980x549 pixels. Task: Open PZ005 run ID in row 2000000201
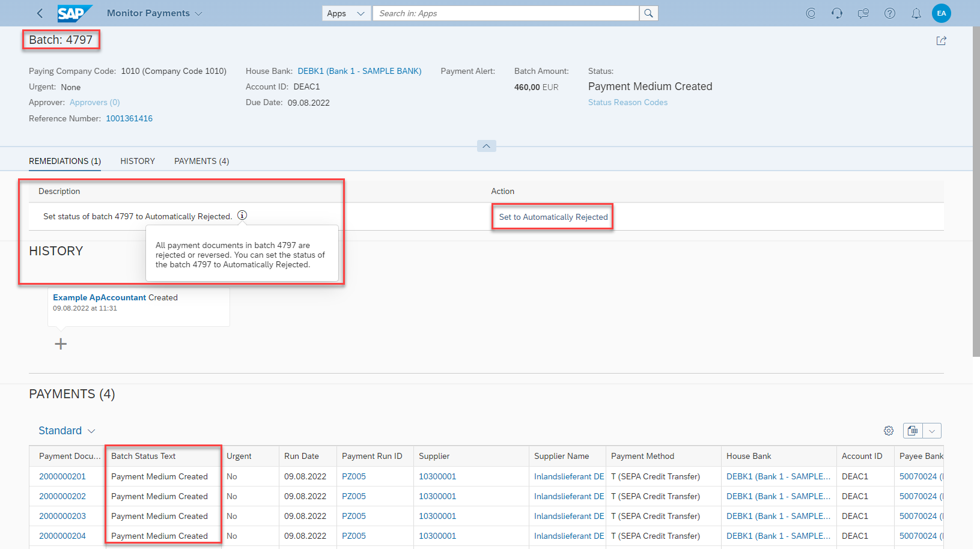coord(354,476)
